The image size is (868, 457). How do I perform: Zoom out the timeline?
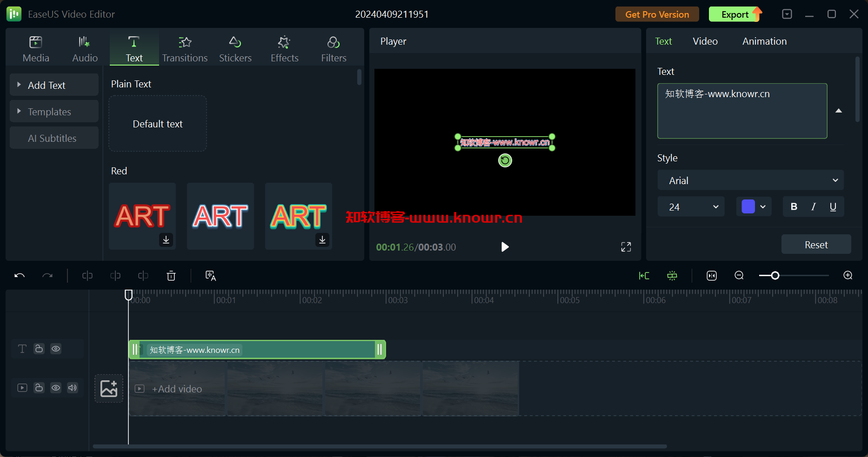coord(739,275)
